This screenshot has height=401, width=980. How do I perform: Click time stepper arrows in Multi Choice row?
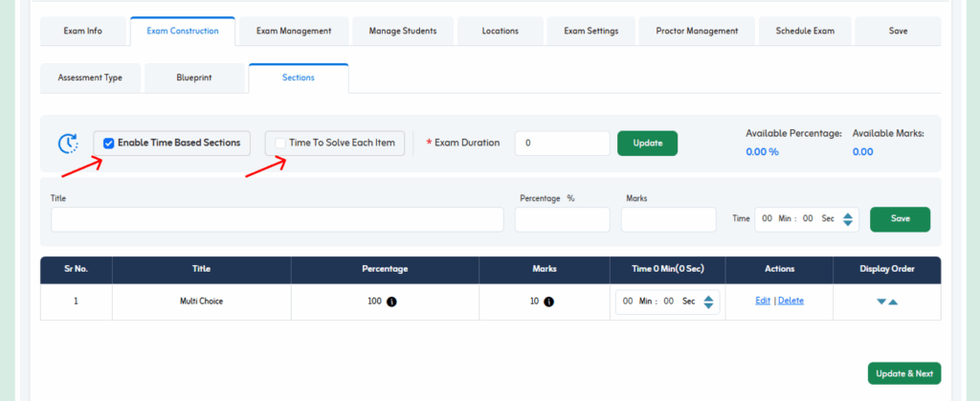[708, 301]
